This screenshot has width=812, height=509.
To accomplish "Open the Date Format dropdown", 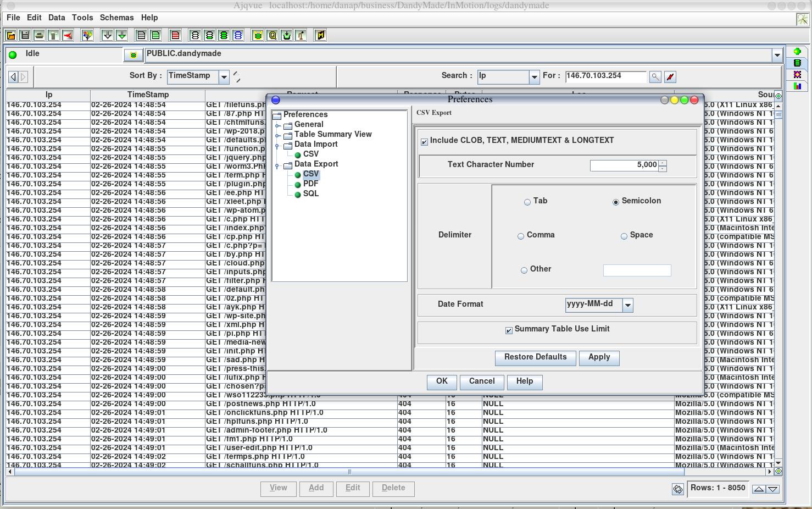I will click(x=627, y=305).
